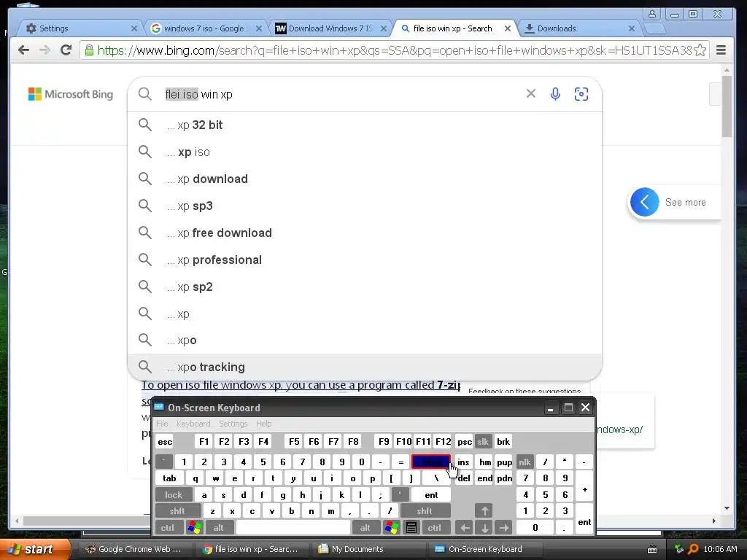This screenshot has width=747, height=560.
Task: Toggle the lock (caps lock) key
Action: 174,495
